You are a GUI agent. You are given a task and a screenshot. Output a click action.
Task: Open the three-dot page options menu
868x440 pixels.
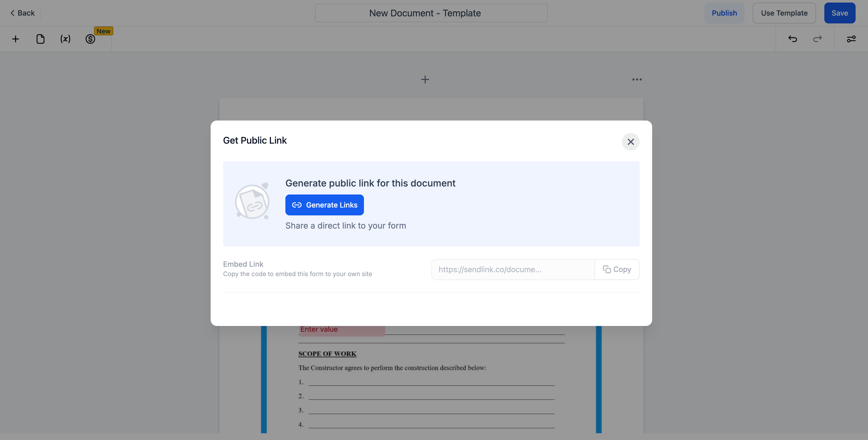point(637,79)
